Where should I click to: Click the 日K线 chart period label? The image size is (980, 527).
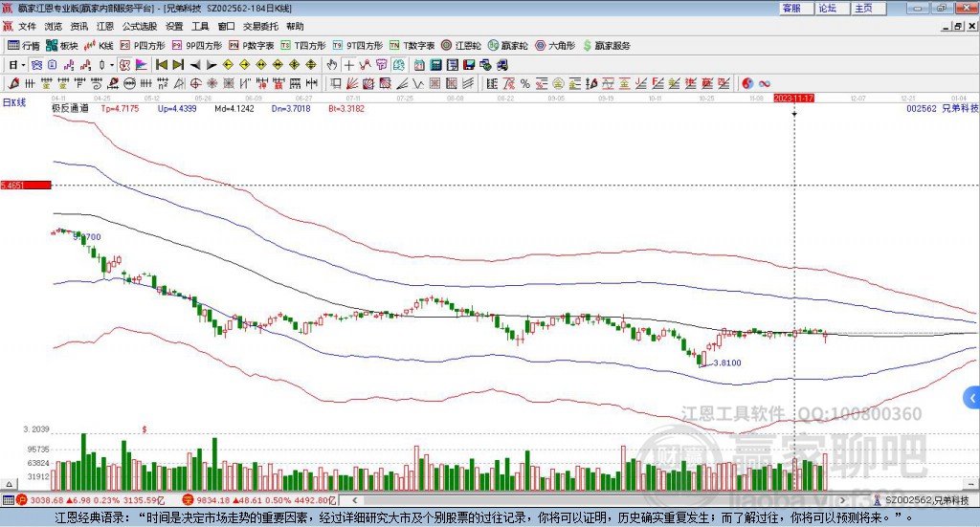tap(13, 101)
